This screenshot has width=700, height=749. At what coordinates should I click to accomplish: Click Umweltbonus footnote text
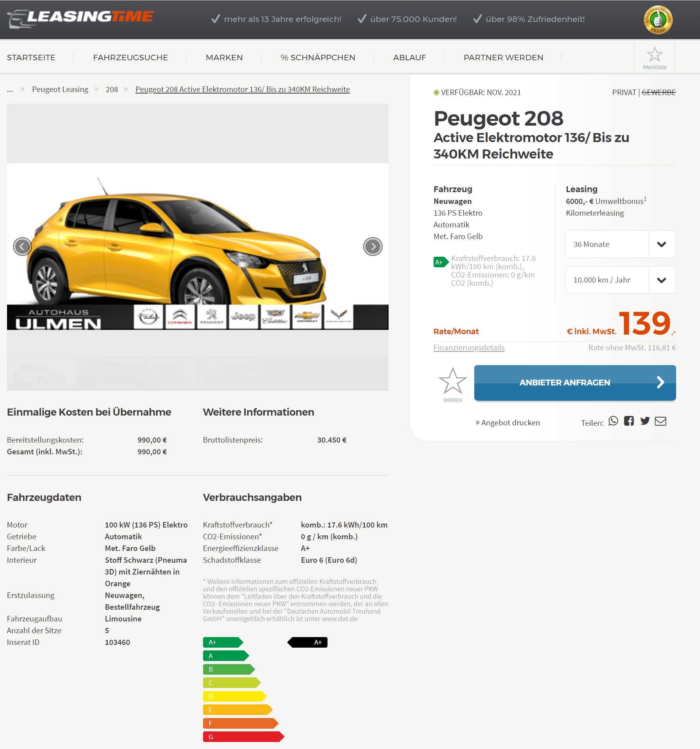[606, 201]
